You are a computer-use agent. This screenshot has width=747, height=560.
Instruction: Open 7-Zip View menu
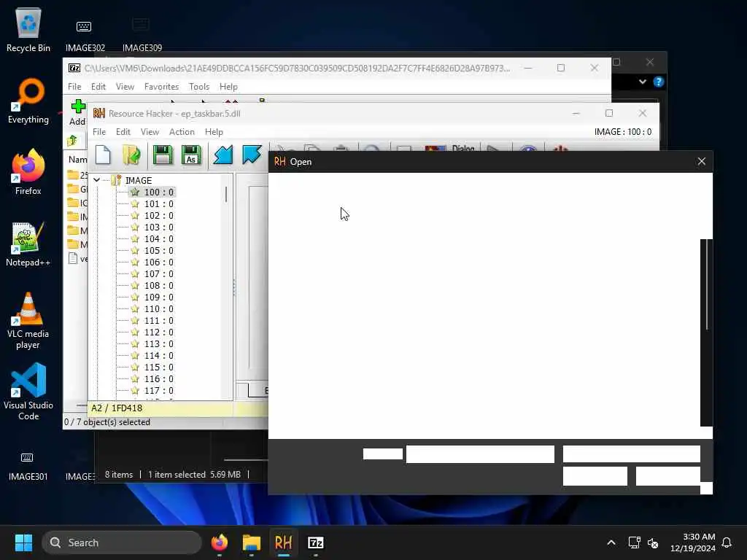pyautogui.click(x=125, y=87)
